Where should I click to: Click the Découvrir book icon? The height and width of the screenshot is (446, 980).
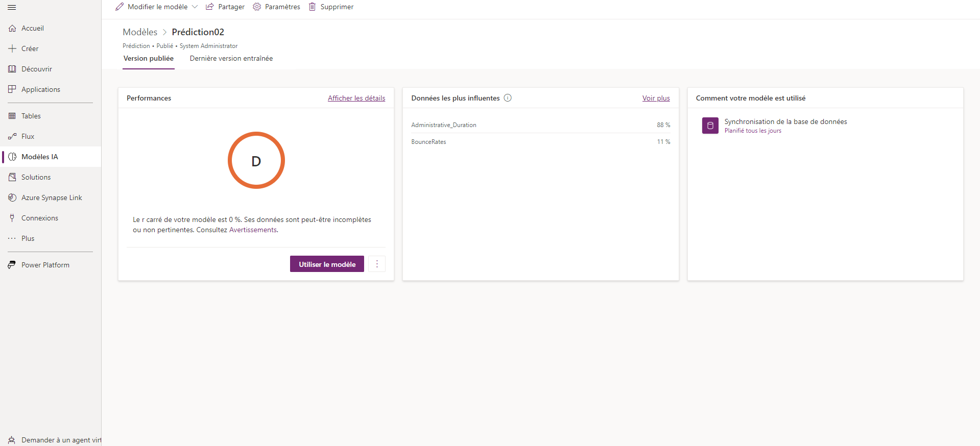click(12, 69)
